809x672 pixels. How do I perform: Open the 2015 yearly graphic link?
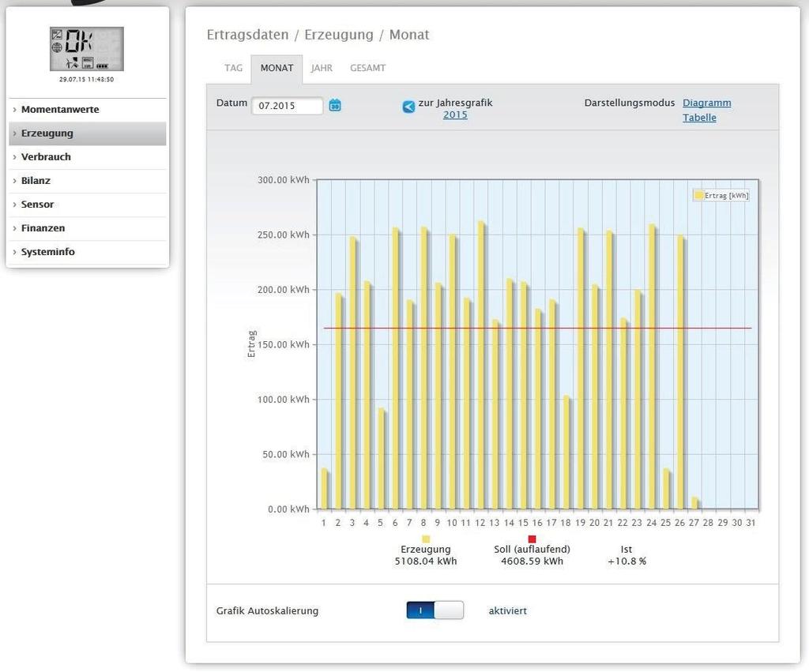pos(455,115)
